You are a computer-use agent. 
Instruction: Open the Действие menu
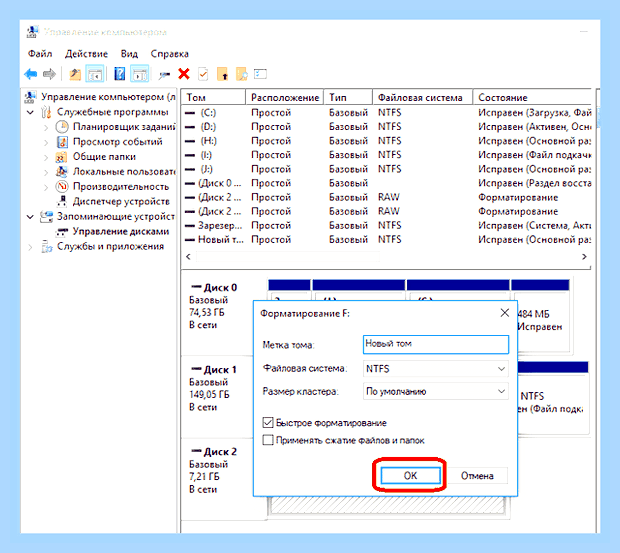coord(86,53)
